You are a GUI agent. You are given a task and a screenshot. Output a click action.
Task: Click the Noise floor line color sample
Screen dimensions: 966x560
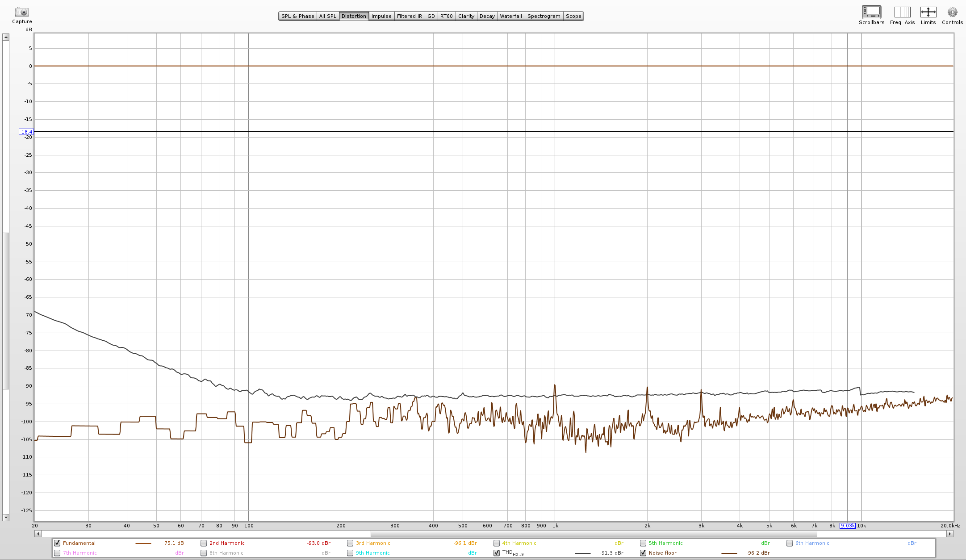click(729, 553)
